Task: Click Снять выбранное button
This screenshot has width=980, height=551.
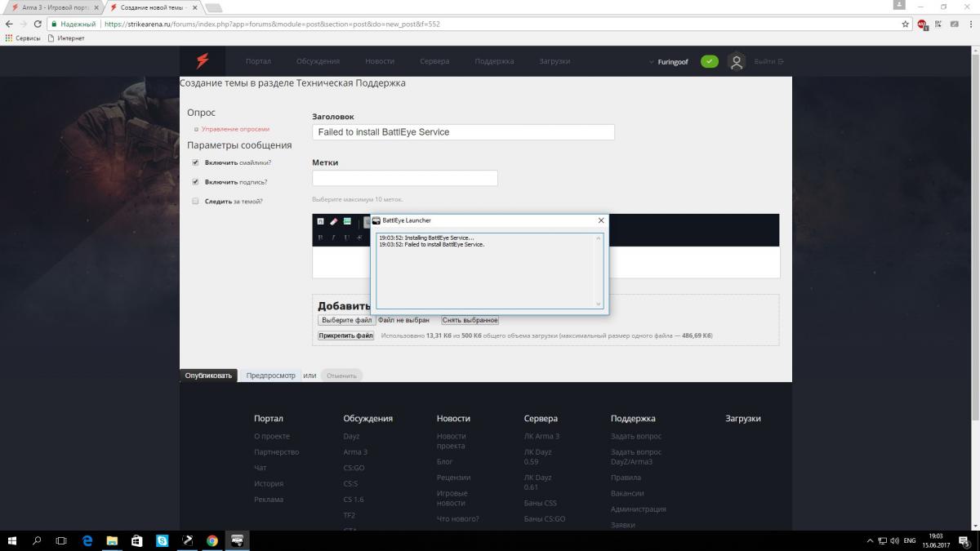Action: point(470,320)
